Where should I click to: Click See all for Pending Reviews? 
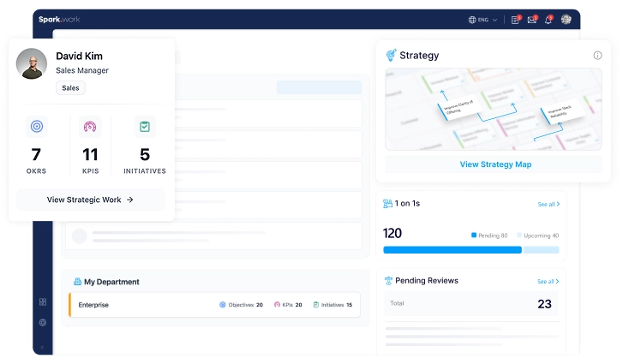(548, 281)
